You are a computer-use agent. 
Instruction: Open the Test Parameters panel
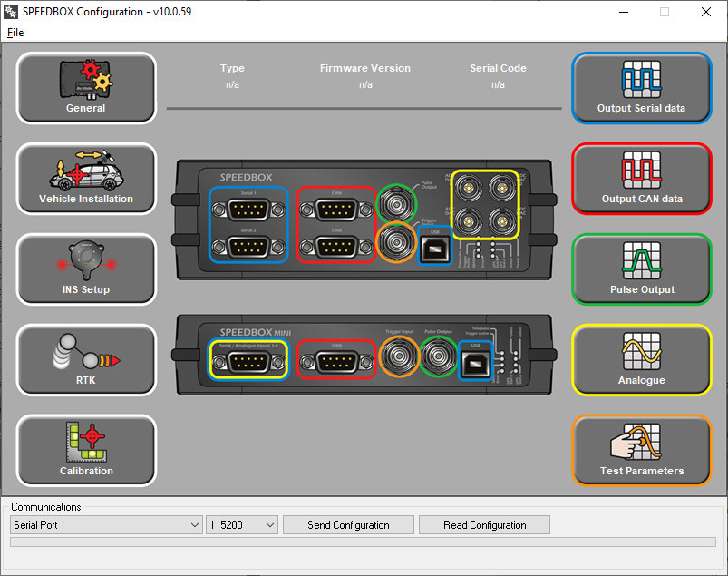641,451
